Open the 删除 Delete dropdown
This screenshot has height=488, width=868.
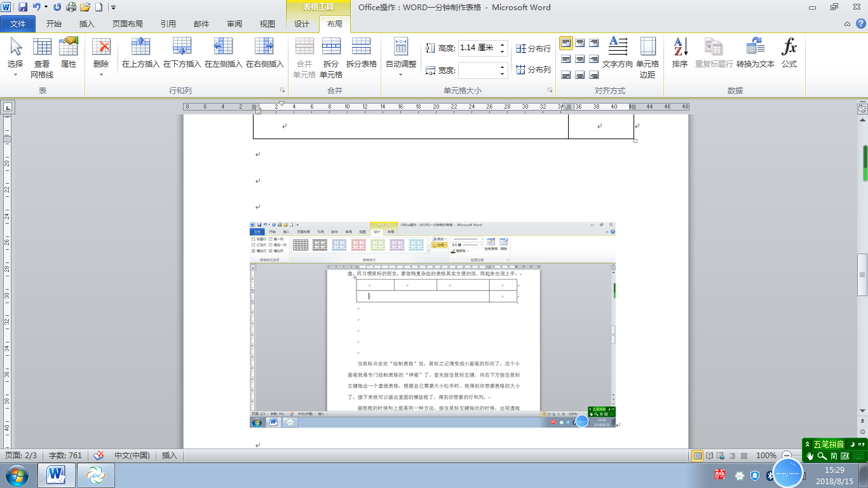tap(101, 57)
